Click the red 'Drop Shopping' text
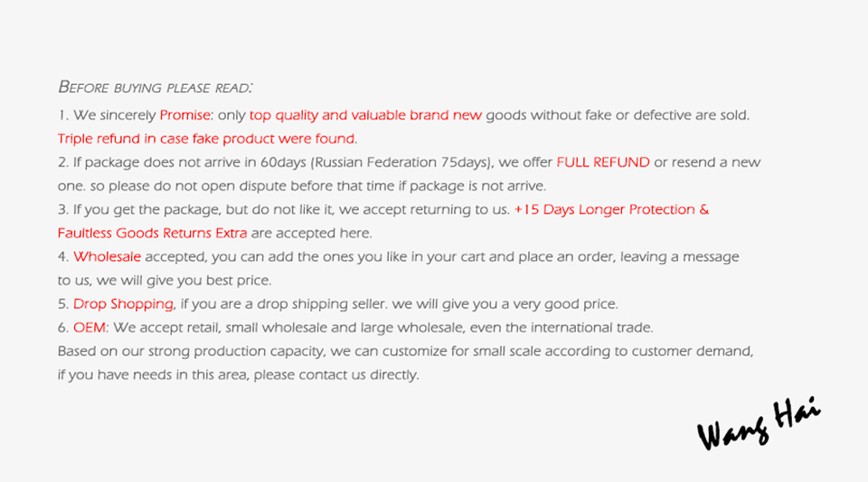This screenshot has height=482, width=868. point(123,305)
